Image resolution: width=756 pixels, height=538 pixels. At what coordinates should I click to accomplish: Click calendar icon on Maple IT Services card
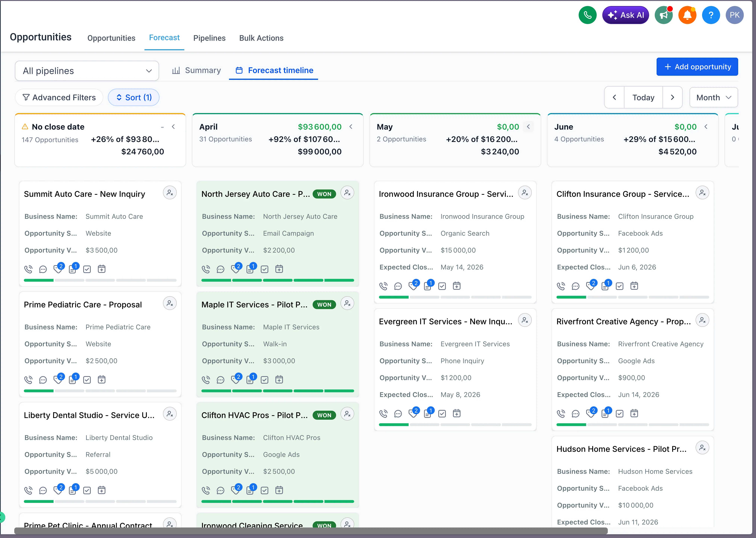(x=279, y=380)
